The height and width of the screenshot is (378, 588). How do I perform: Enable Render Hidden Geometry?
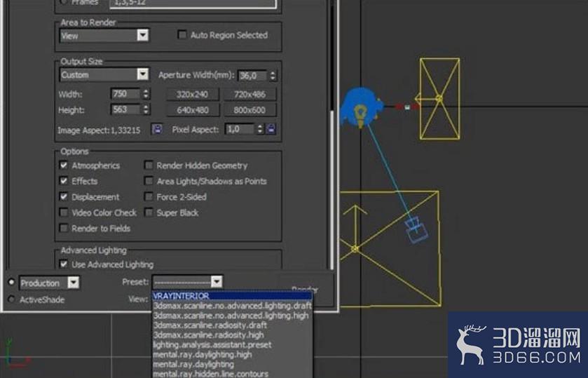(x=149, y=166)
